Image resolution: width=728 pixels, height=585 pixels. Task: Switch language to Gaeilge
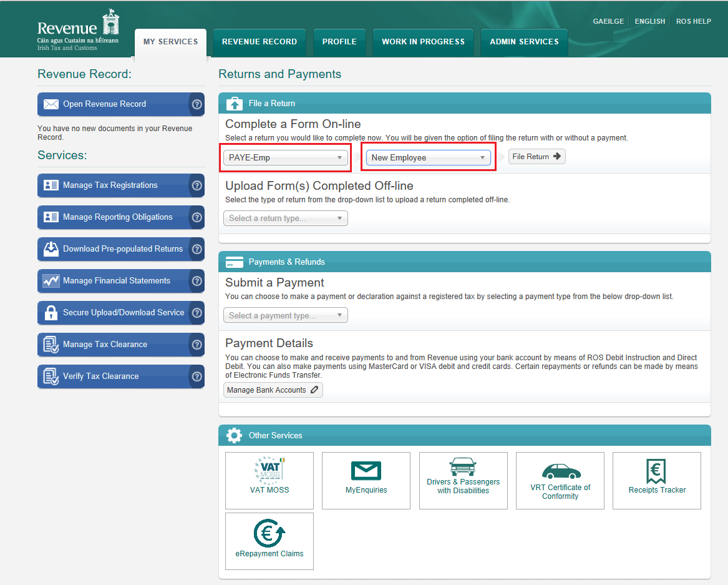click(608, 21)
